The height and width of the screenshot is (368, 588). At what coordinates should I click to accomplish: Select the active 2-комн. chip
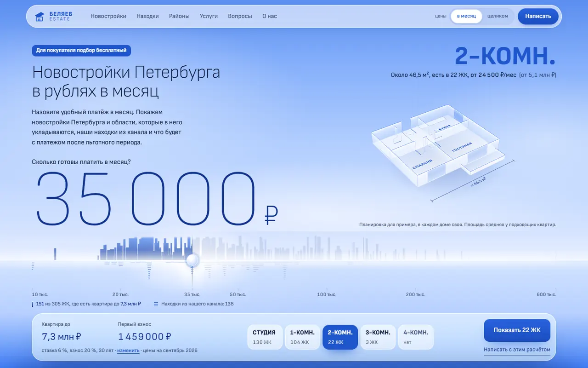click(x=340, y=337)
